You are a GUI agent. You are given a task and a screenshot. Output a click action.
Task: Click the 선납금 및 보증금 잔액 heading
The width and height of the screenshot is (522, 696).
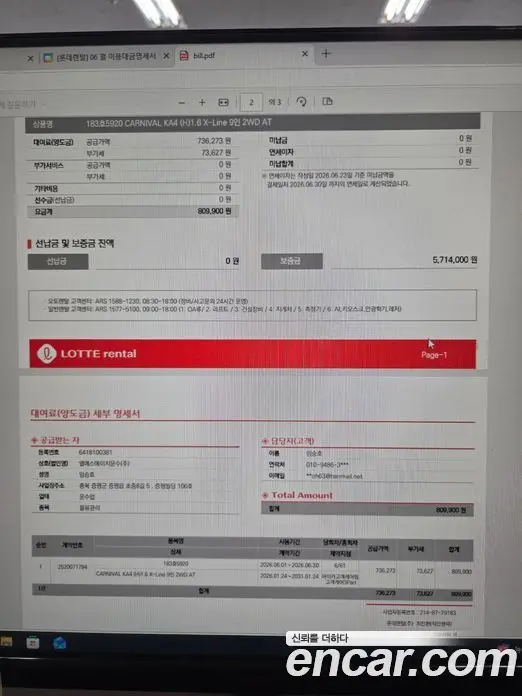tap(75, 243)
